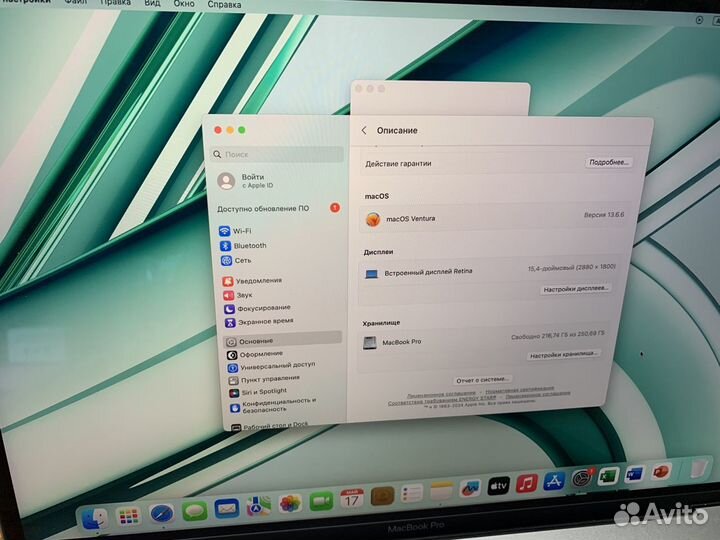Open the Вид menu
720x540 pixels.
(x=152, y=3)
